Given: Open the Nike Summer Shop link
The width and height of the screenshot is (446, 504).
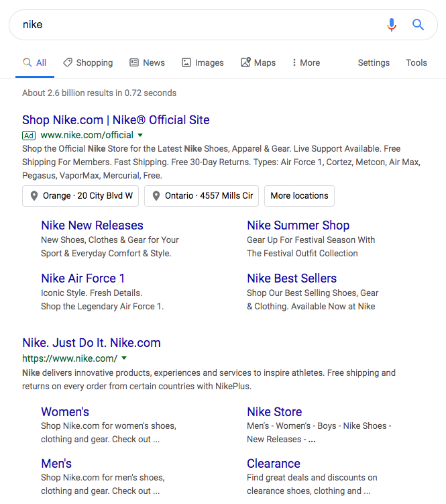Looking at the screenshot, I should click(298, 225).
